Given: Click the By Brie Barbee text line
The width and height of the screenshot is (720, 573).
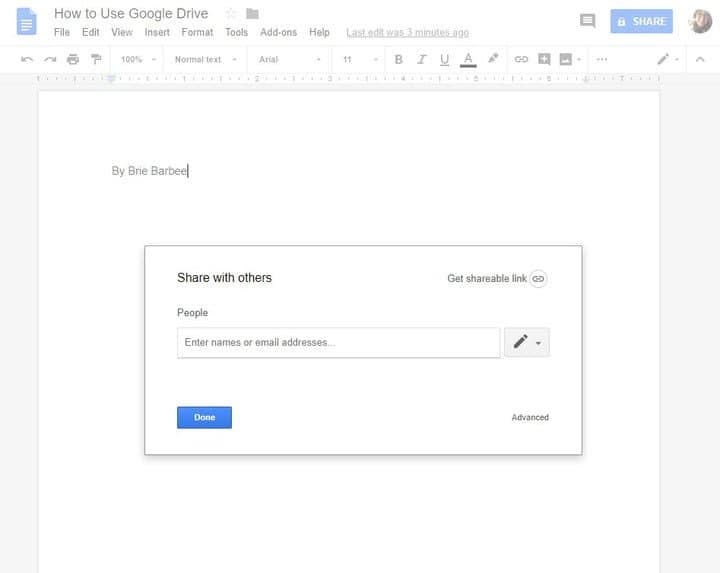Looking at the screenshot, I should (150, 171).
